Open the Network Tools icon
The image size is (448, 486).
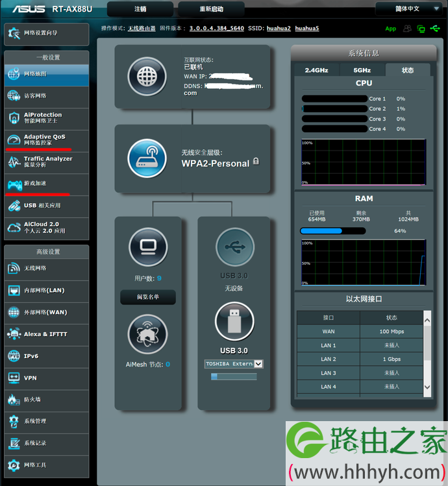tap(14, 465)
